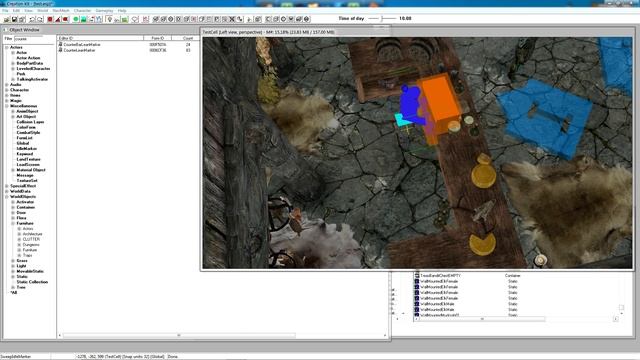Click the undo arrow toolbar icon
Viewport: 640px width, 360px height.
pyautogui.click(x=32, y=19)
